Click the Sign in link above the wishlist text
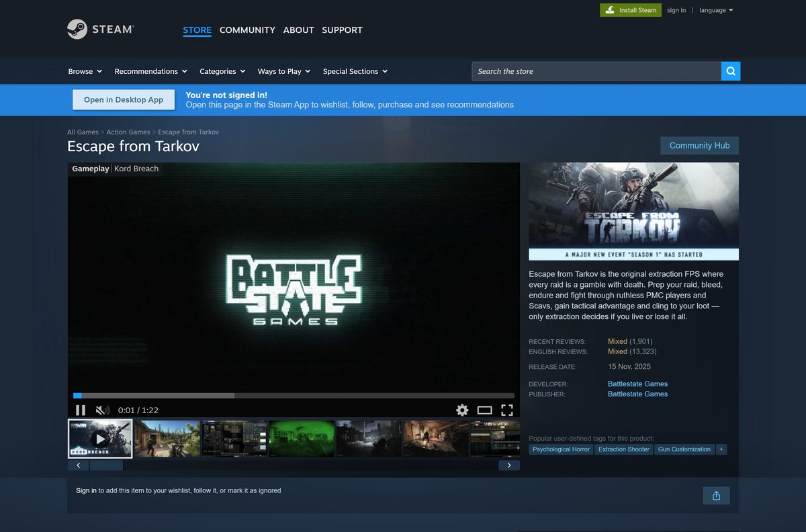Screen dimensions: 806x532 tap(86, 490)
